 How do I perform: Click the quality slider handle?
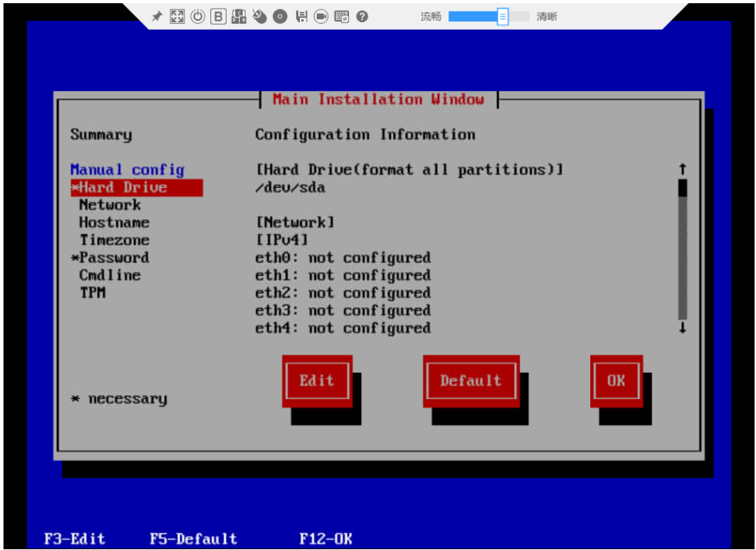click(502, 17)
